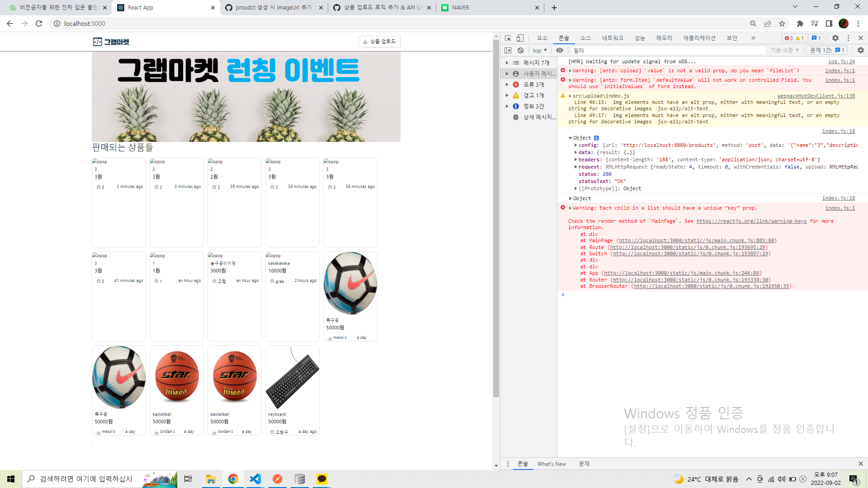The height and width of the screenshot is (488, 868).
Task: Reload the localhost page
Action: 39,23
